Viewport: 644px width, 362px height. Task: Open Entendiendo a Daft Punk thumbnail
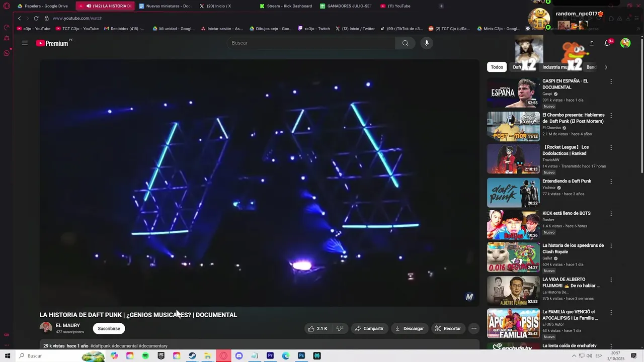[x=513, y=193]
